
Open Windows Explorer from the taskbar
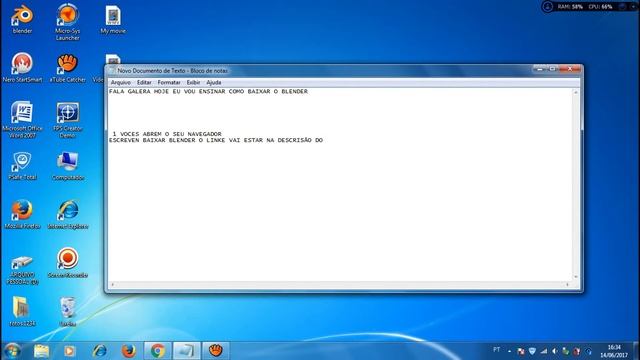click(x=41, y=351)
